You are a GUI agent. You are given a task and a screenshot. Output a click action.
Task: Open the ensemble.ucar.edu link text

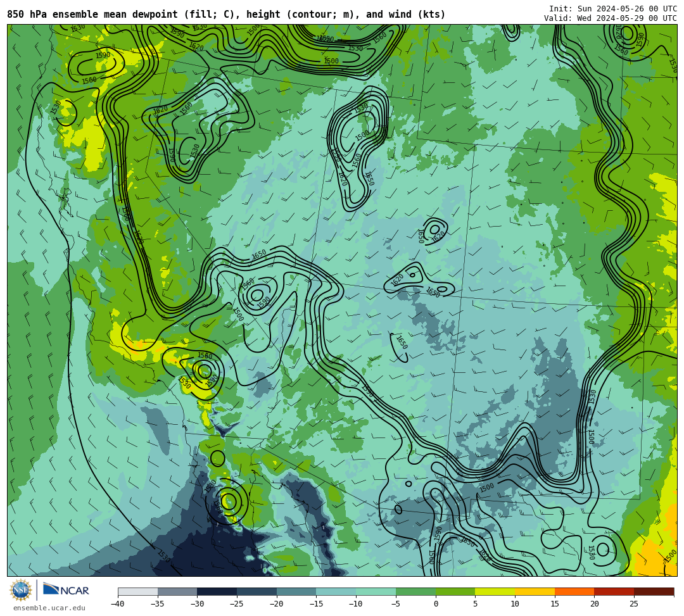point(49,608)
